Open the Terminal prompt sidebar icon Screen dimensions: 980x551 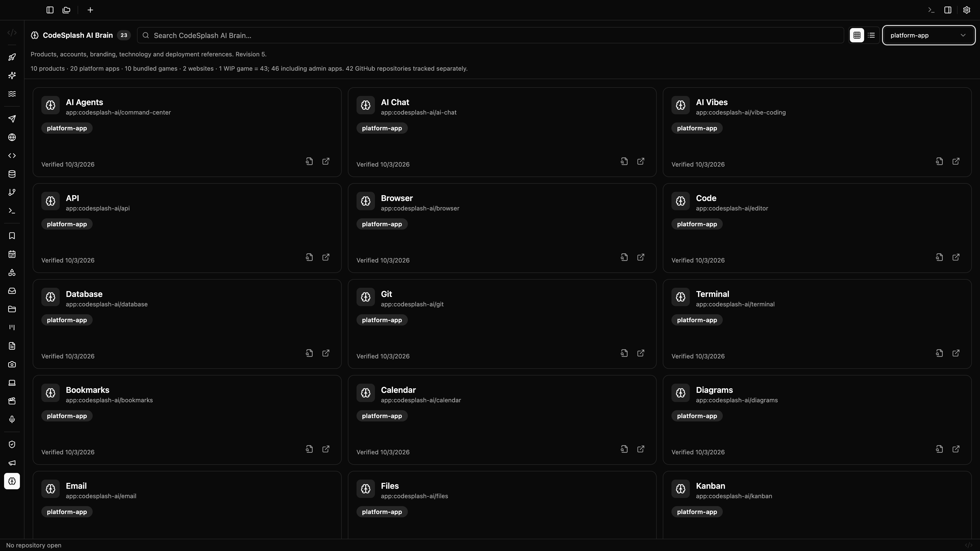[x=12, y=211]
